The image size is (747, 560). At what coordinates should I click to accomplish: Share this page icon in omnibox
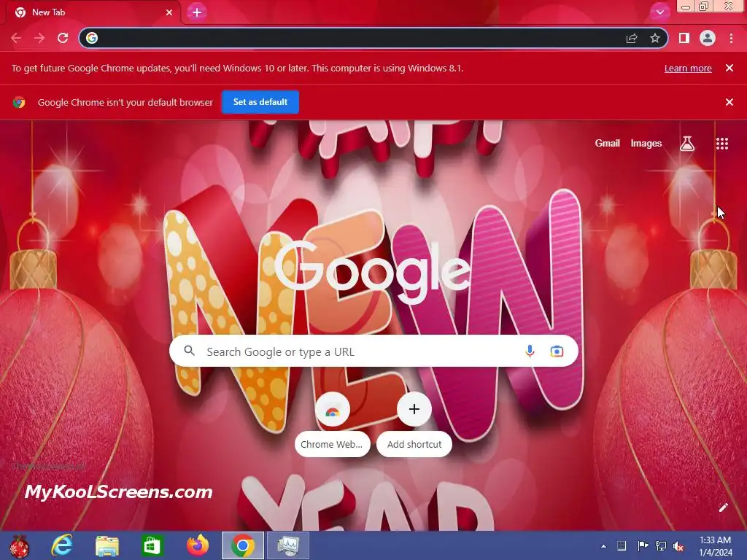(632, 38)
